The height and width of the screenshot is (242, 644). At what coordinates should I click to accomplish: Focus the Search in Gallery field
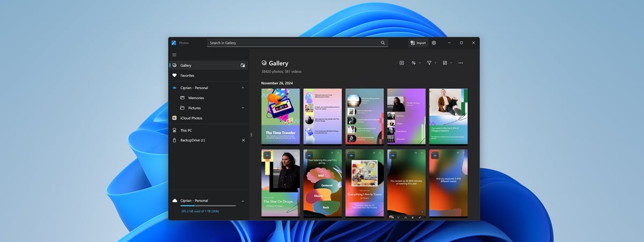tap(298, 43)
